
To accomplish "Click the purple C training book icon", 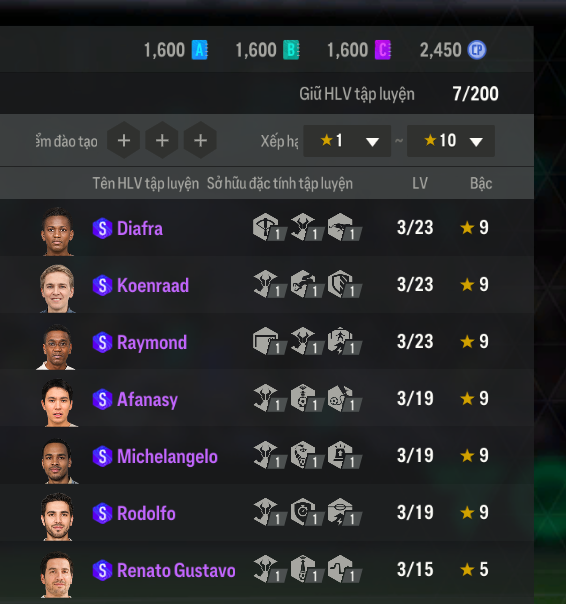I will click(x=383, y=50).
